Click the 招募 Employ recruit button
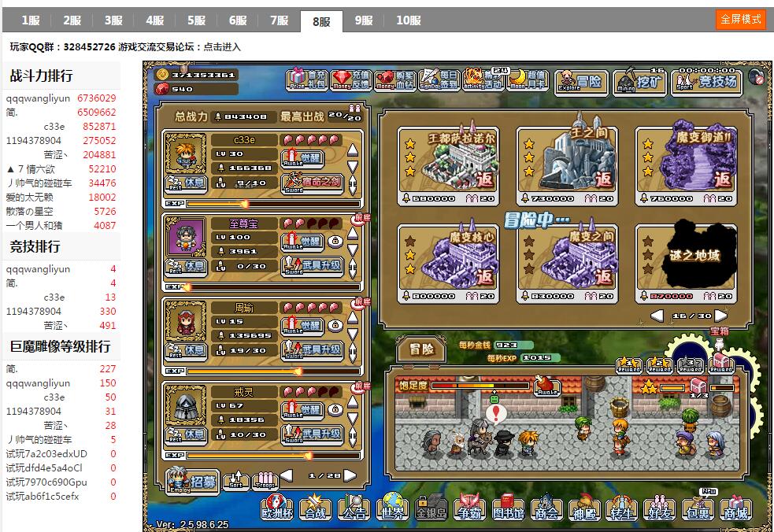Viewport: 774px width, 532px height. pyautogui.click(x=192, y=480)
